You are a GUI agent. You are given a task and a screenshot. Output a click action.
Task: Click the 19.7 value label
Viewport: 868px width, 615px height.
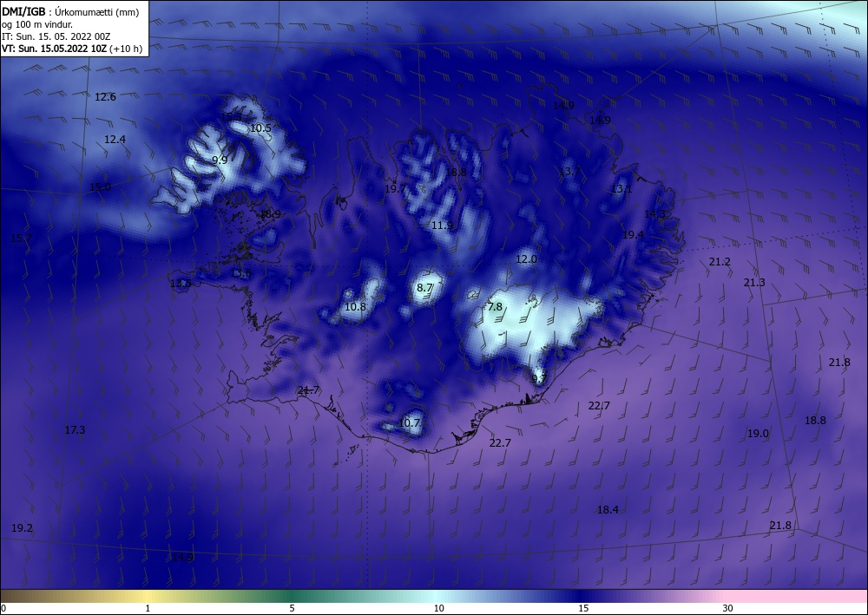[x=395, y=188]
